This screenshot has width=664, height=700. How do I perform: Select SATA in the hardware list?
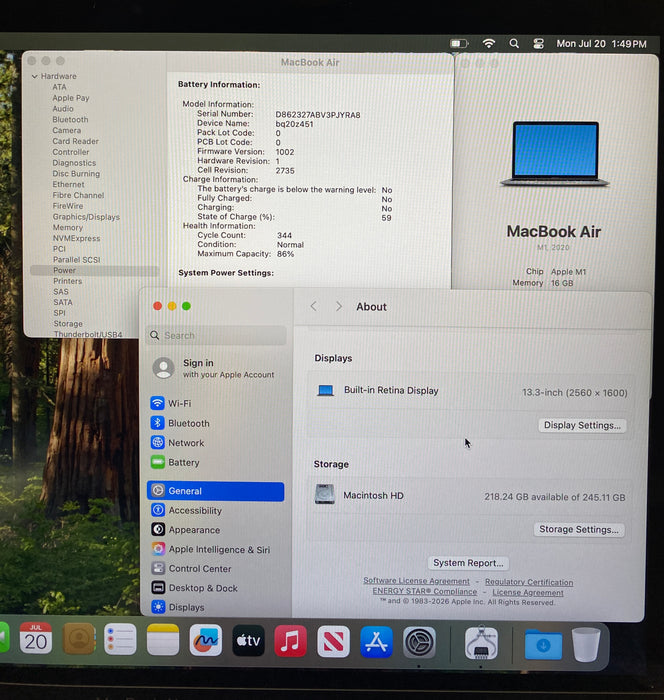point(63,302)
